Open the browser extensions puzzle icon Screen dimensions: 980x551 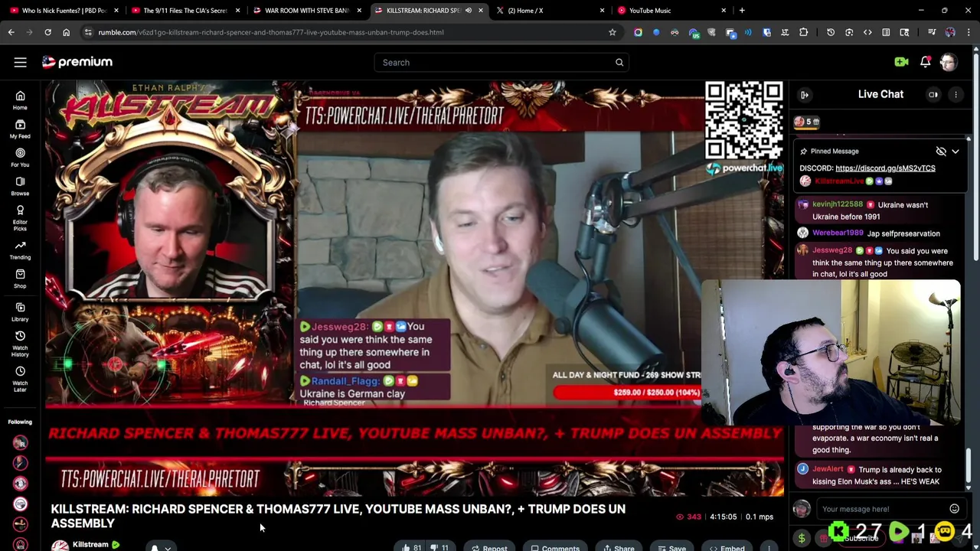click(803, 32)
